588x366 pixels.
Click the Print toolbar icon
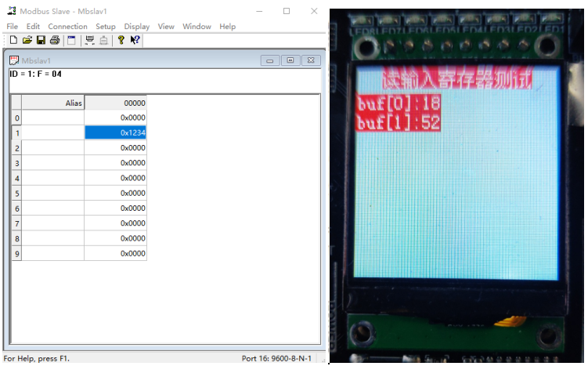(x=55, y=40)
